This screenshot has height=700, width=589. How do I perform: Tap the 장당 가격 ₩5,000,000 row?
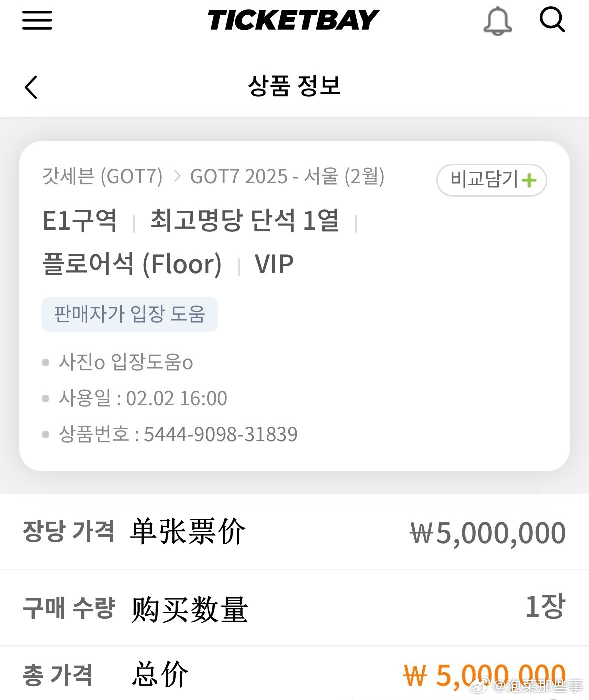pos(294,532)
